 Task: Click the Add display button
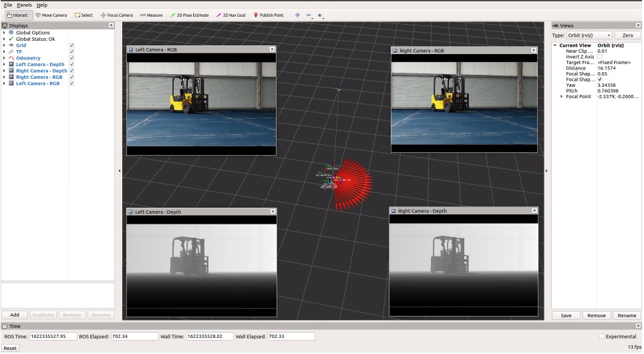(15, 315)
